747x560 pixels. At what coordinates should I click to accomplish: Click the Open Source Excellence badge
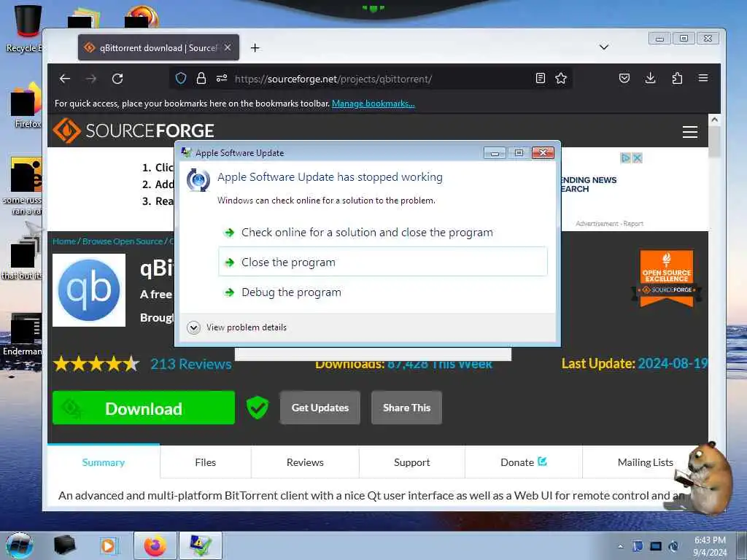[667, 278]
